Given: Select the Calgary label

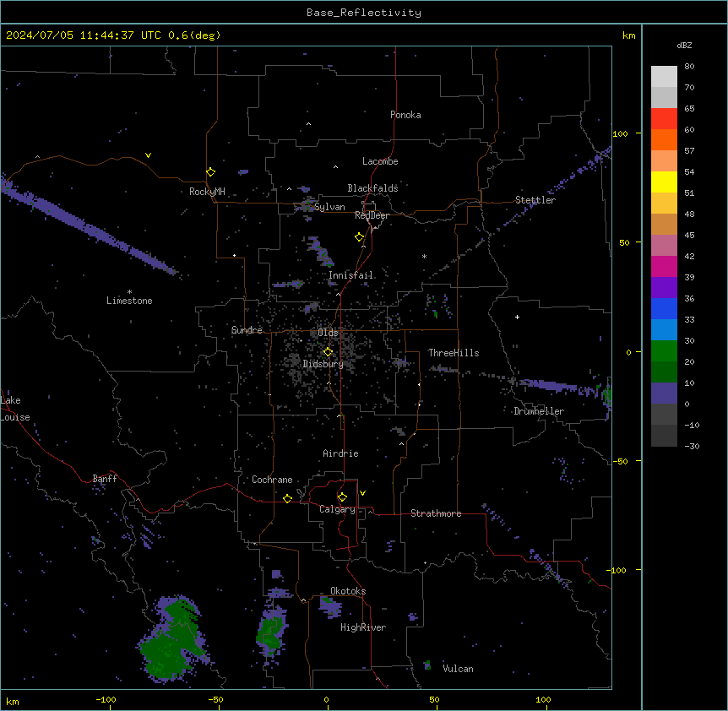Looking at the screenshot, I should coord(337,509).
